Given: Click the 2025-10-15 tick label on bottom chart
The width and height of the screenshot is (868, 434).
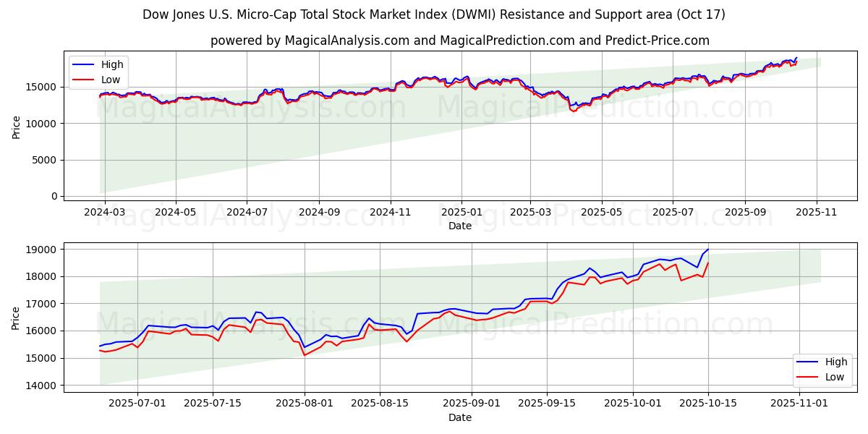Looking at the screenshot, I should (x=708, y=403).
